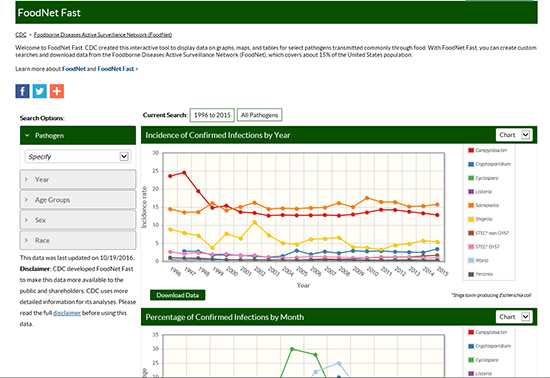Click the Campylobacter 1997 peak data point

(184, 173)
